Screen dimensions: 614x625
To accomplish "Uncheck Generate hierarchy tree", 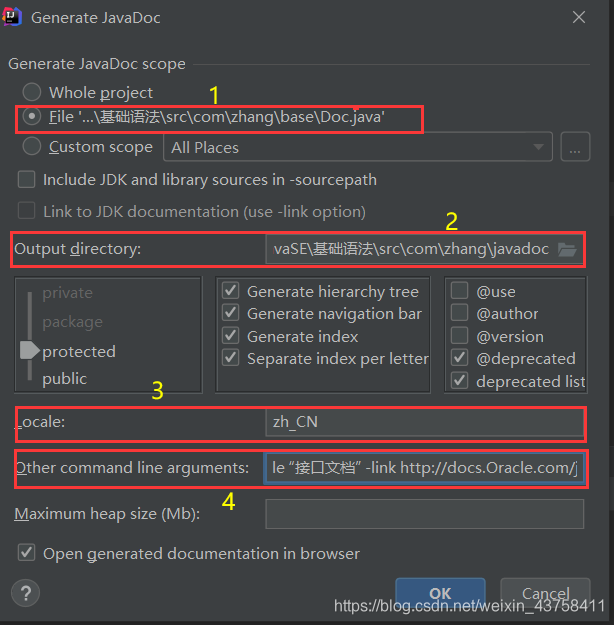I will click(x=230, y=291).
